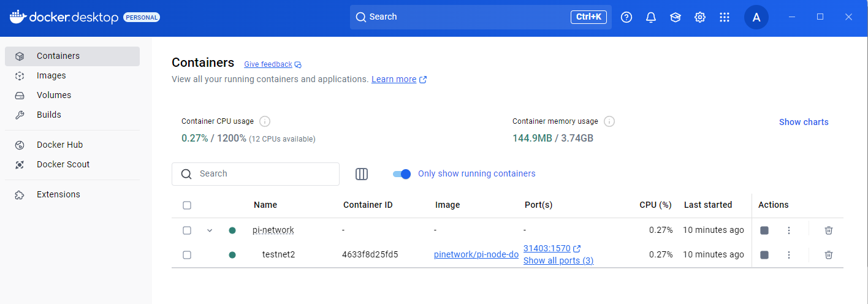Click the testnet2 container name
Viewport: 868px width, 304px height.
click(279, 255)
